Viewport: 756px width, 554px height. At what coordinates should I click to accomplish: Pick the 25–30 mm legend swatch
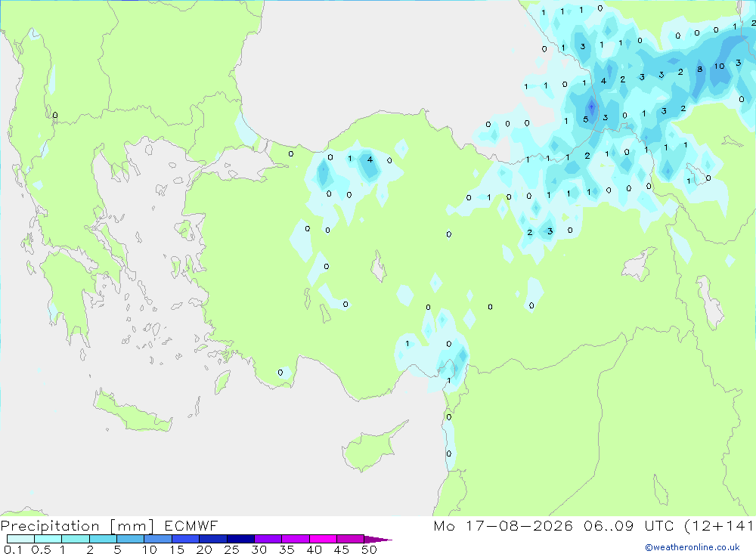(240, 539)
